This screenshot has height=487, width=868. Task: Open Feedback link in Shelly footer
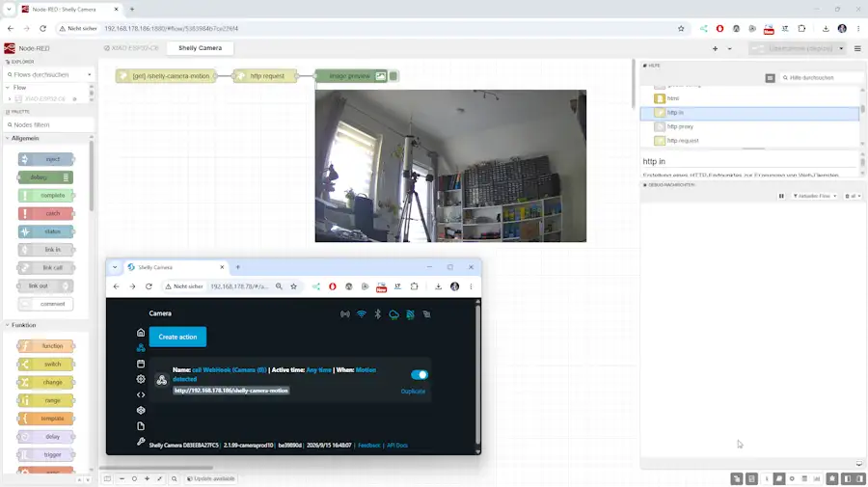tap(369, 446)
